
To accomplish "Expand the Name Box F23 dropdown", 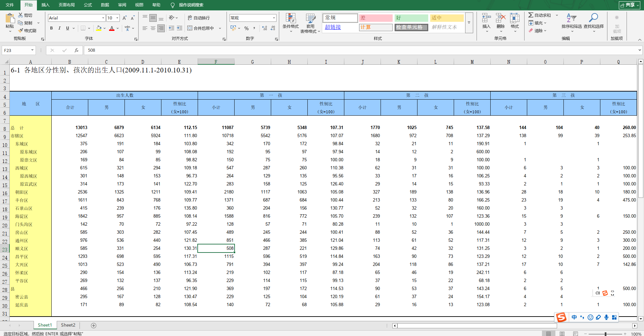I will coord(32,50).
